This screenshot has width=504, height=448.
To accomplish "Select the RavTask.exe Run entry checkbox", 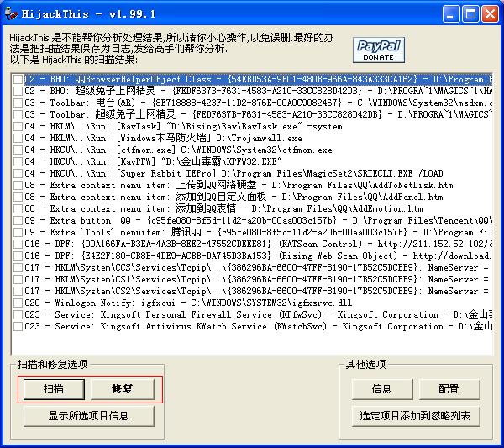I will coord(18,126).
